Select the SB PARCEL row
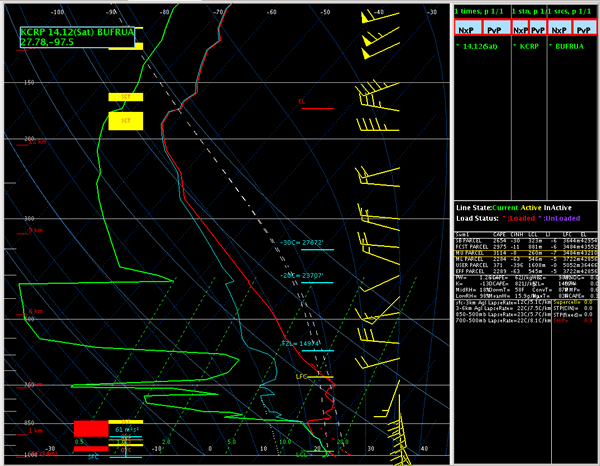 [x=526, y=241]
